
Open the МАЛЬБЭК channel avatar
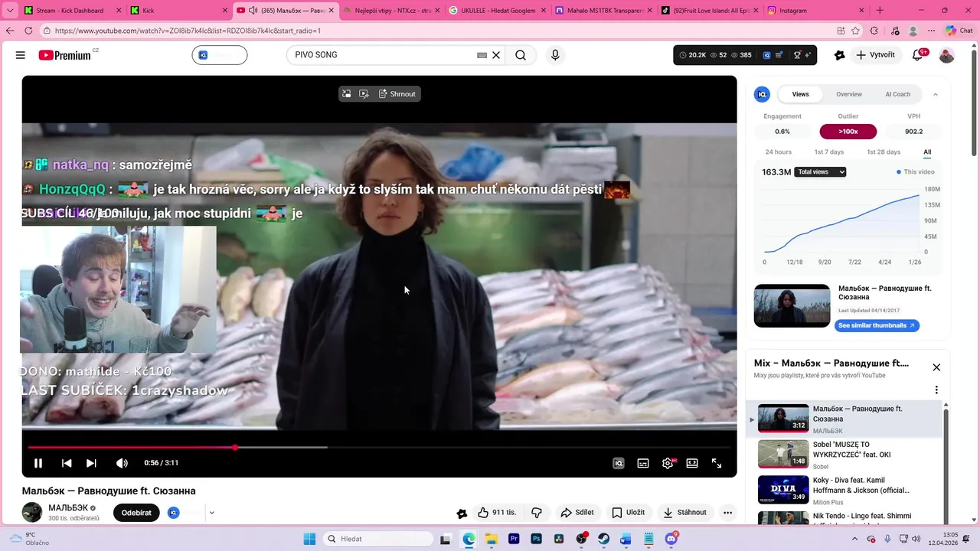[x=32, y=513]
